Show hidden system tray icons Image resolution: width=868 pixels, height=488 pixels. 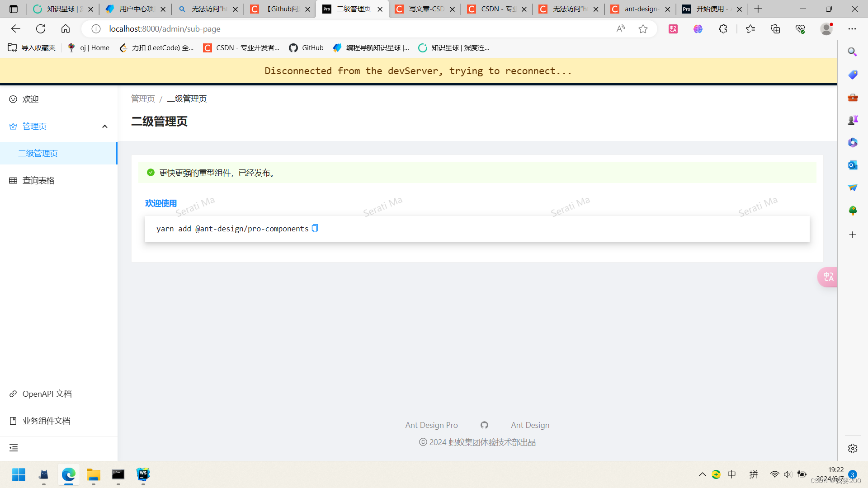click(702, 474)
